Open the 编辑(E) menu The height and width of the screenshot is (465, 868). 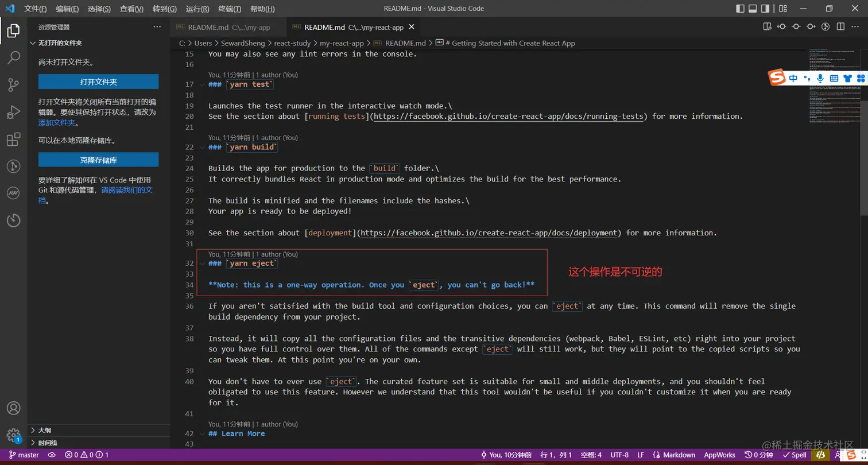coord(67,9)
